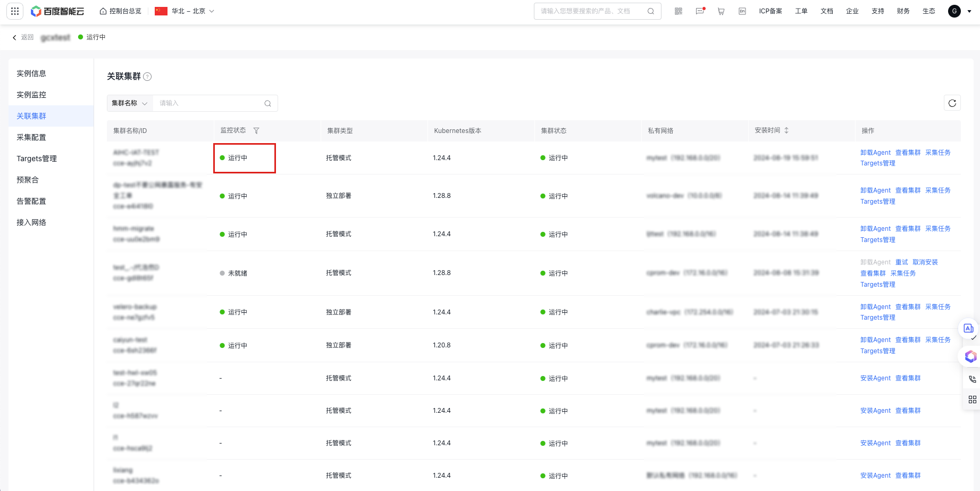Select 关联集群 in the sidebar
This screenshot has height=491, width=980.
[x=51, y=116]
